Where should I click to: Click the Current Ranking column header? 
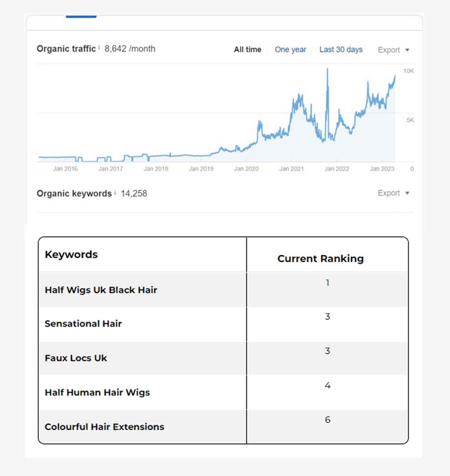320,259
